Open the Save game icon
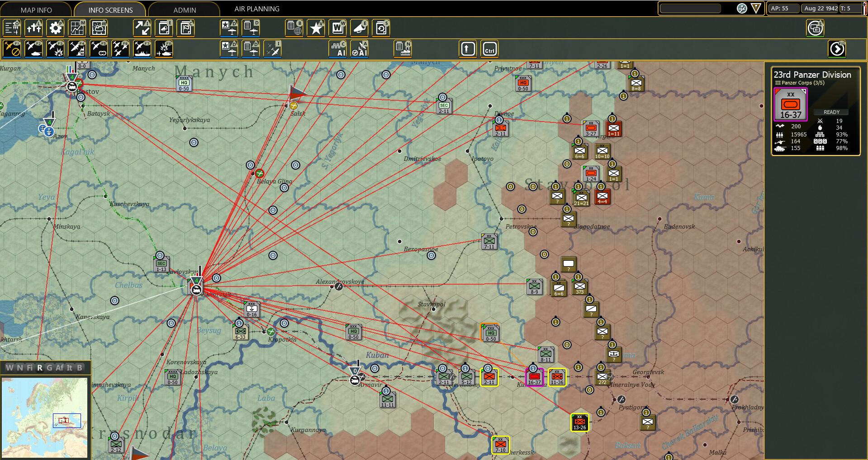This screenshot has width=868, height=460. 381,28
